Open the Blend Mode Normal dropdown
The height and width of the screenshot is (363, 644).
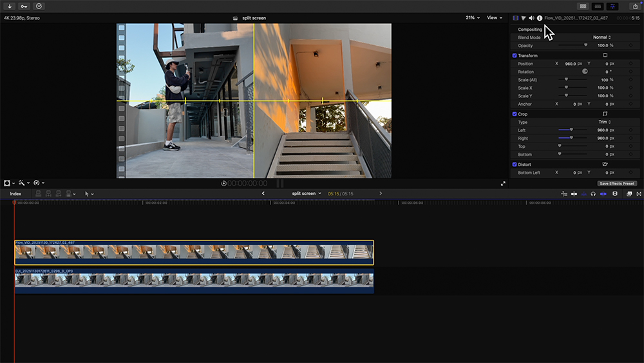click(601, 37)
